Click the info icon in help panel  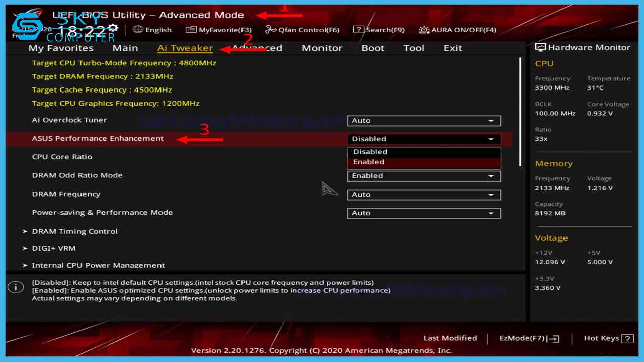[16, 287]
